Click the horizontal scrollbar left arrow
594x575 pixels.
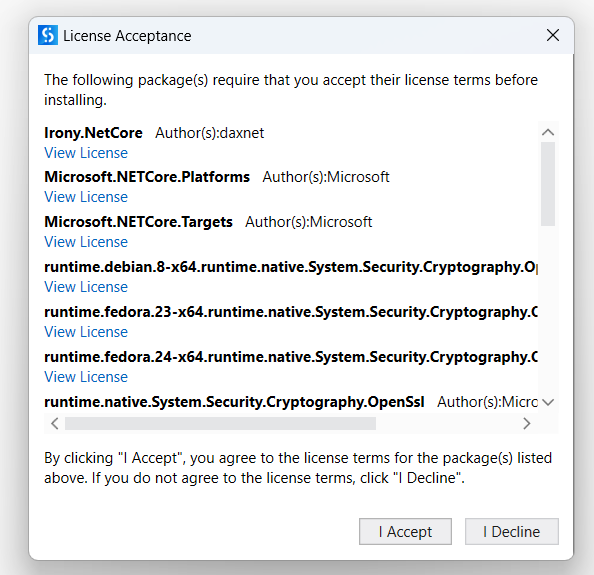coord(55,423)
